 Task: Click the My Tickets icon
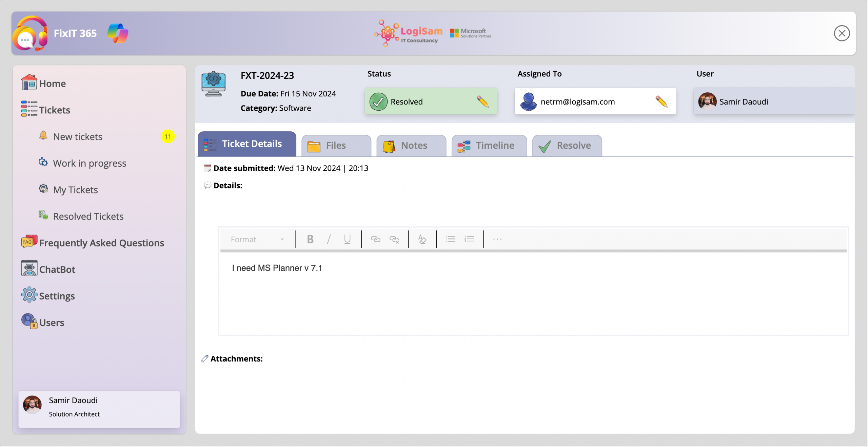pos(43,188)
